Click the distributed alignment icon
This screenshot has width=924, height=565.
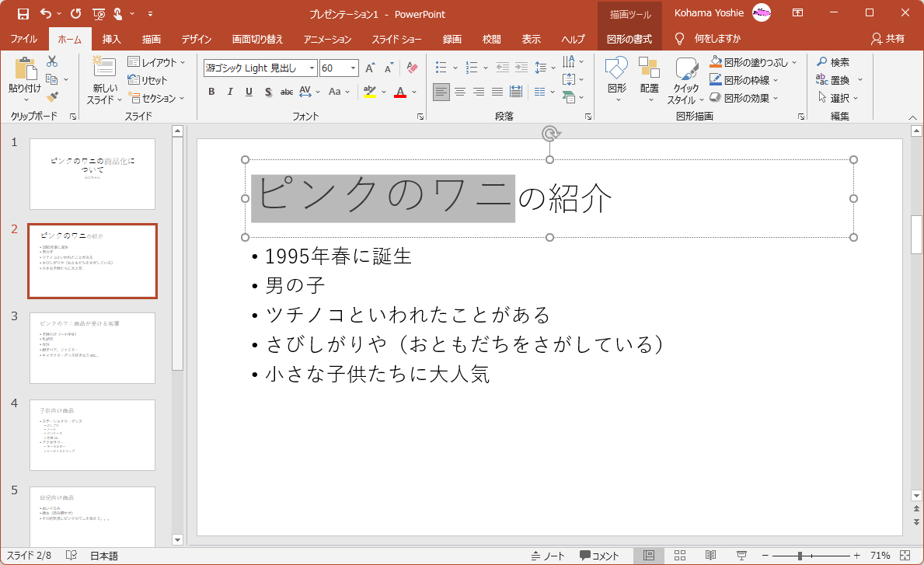[516, 92]
